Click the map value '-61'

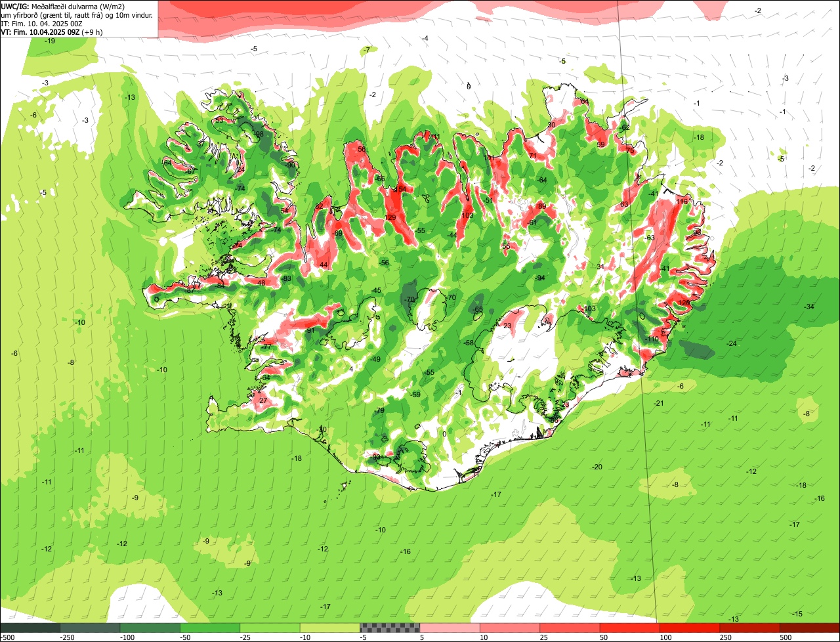[x=532, y=223]
